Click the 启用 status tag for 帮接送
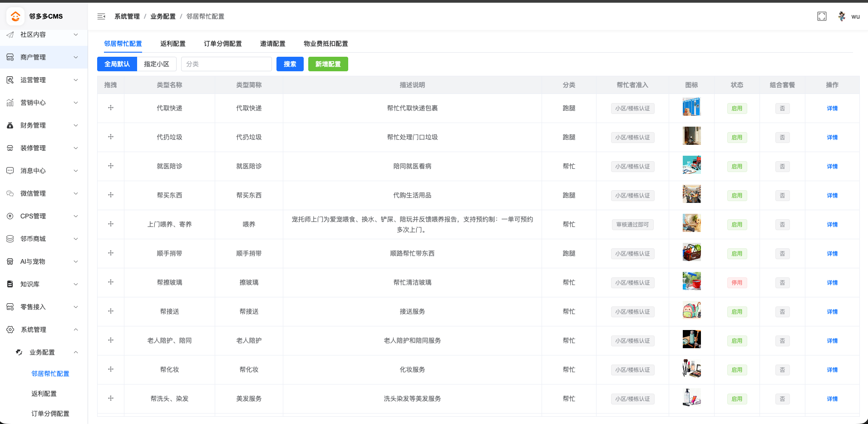This screenshot has width=868, height=424. click(737, 312)
